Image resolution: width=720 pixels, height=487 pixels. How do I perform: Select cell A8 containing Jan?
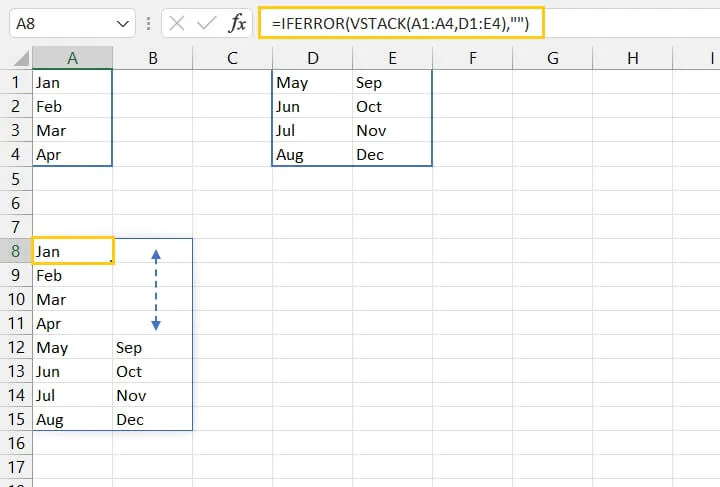[73, 251]
